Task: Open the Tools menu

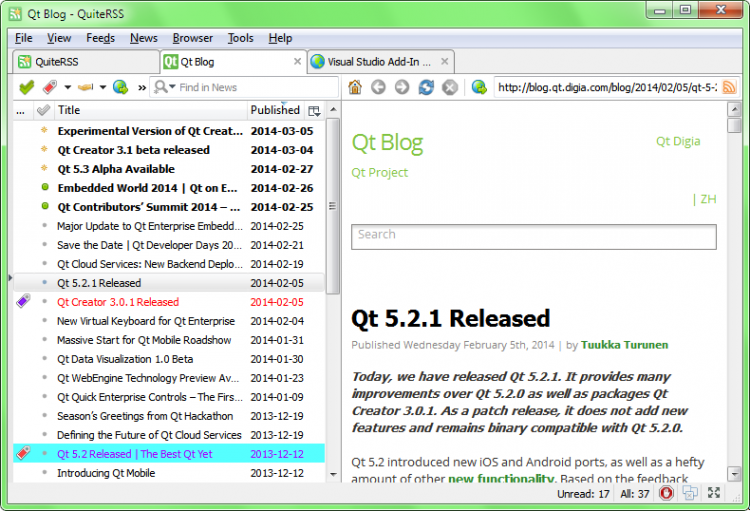Action: [241, 38]
